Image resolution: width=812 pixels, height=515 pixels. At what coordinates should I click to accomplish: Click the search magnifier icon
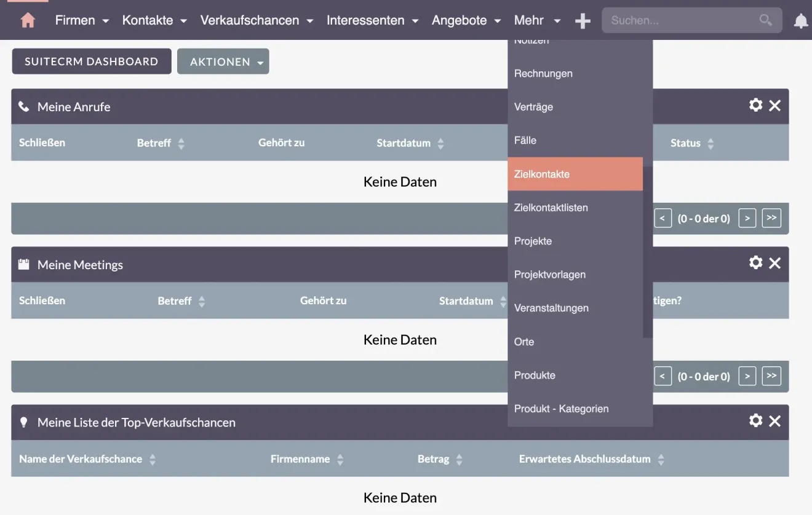pyautogui.click(x=765, y=20)
